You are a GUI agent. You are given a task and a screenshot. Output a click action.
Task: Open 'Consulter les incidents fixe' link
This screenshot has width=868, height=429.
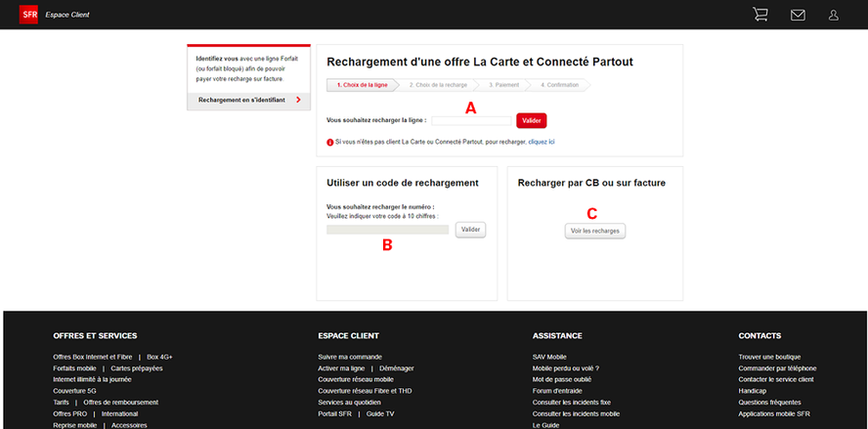pyautogui.click(x=571, y=403)
